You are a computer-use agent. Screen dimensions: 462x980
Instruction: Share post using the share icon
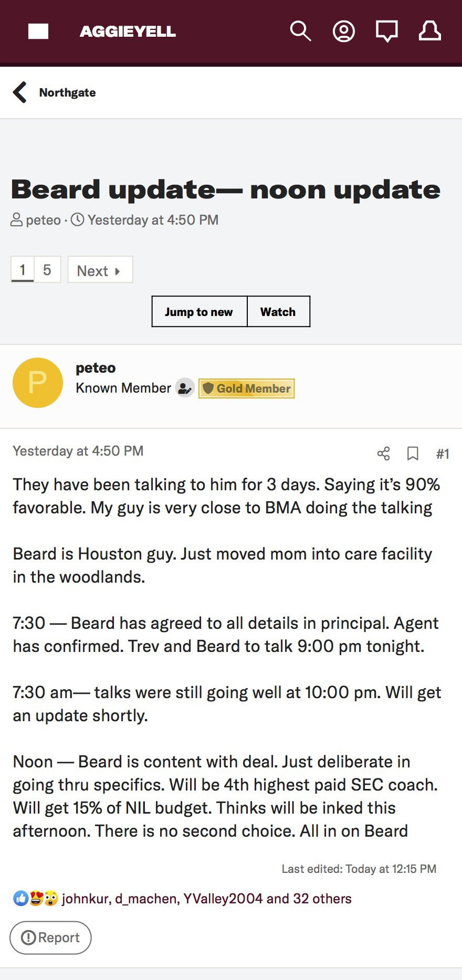tap(384, 454)
